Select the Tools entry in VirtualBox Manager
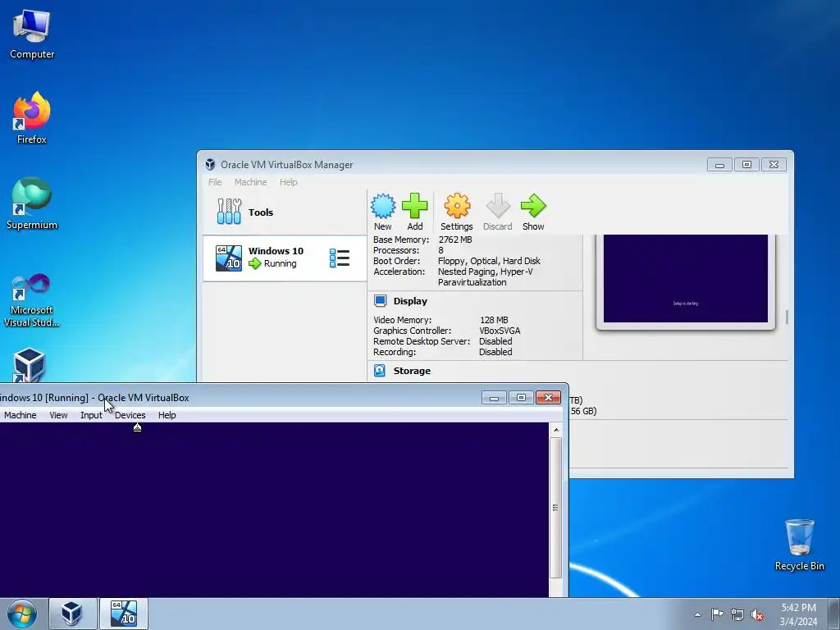This screenshot has width=840, height=630. tap(285, 212)
